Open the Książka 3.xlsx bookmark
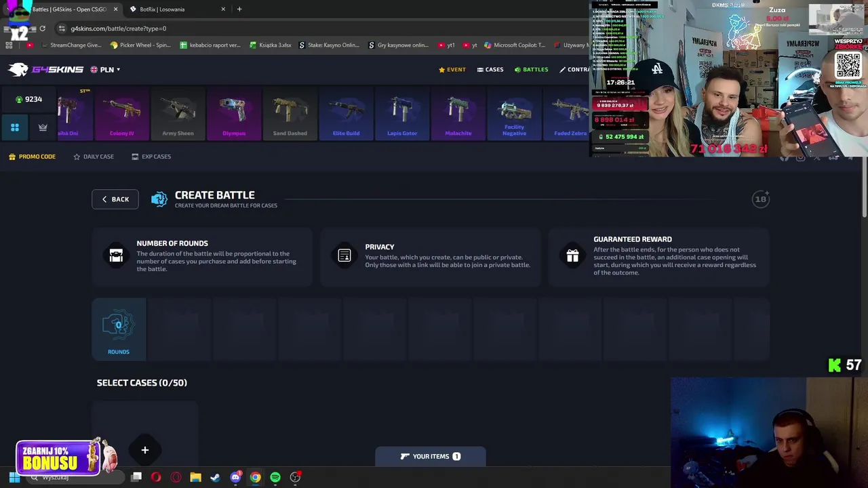 click(271, 45)
